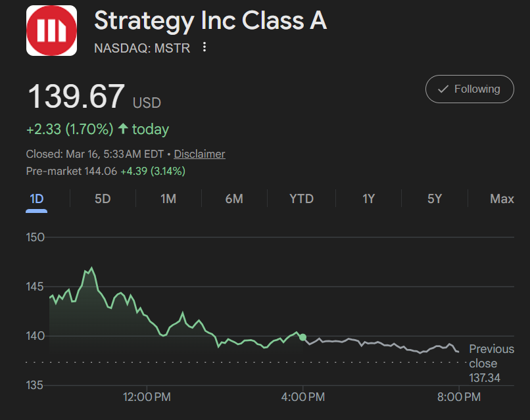Open the Disclaimer link

[199, 154]
